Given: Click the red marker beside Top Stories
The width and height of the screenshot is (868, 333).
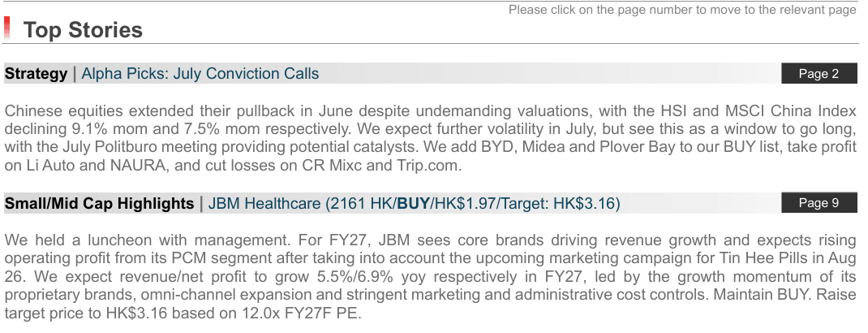Looking at the screenshot, I should coord(6,28).
